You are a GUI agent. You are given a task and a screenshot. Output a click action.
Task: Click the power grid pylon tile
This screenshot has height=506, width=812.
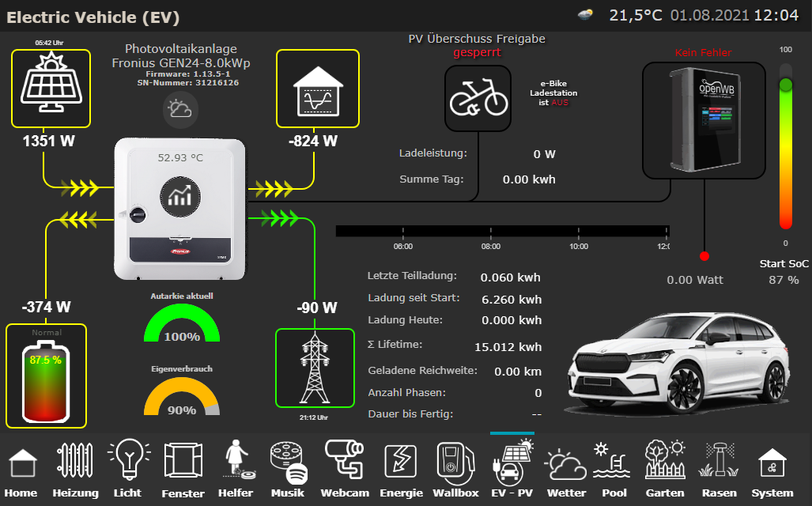(315, 368)
